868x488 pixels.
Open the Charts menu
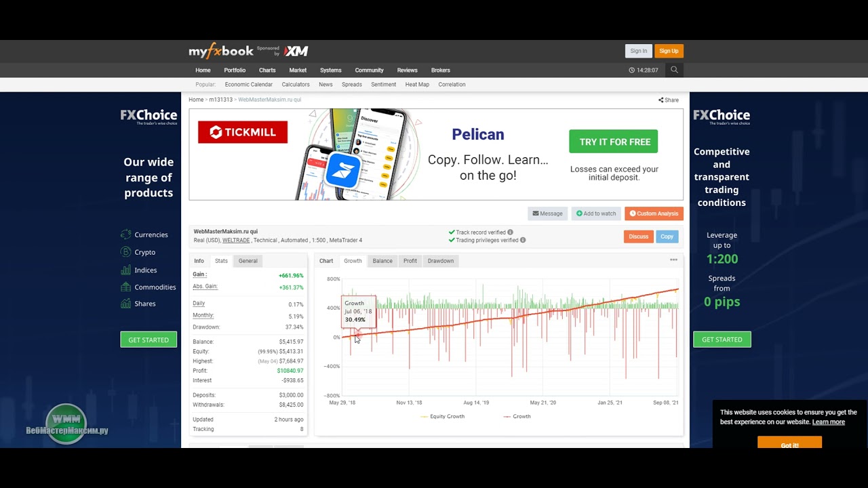(267, 70)
